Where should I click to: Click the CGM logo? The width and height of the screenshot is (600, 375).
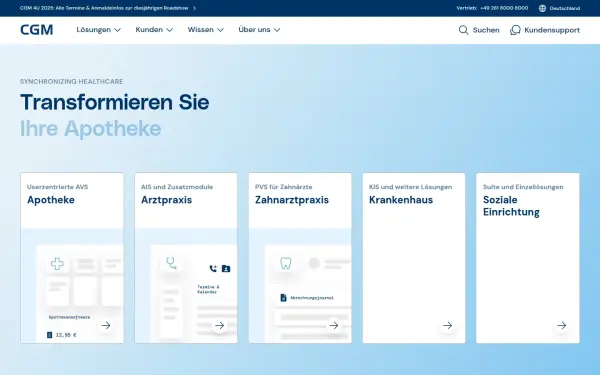pyautogui.click(x=36, y=30)
